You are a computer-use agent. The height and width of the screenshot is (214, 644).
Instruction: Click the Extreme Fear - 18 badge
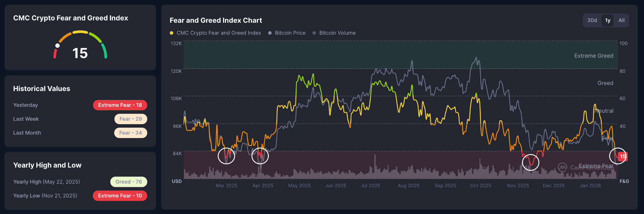coord(120,105)
